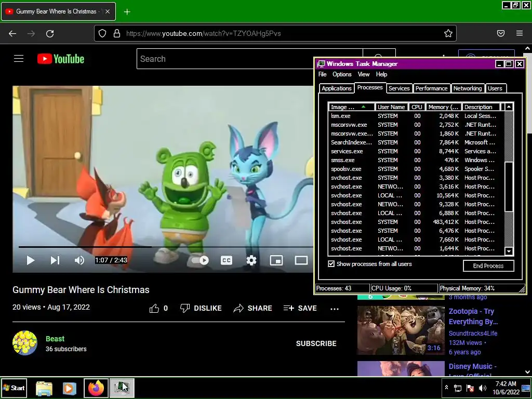Screen dimensions: 532x399
Task: Mute the video volume
Action: tap(79, 260)
